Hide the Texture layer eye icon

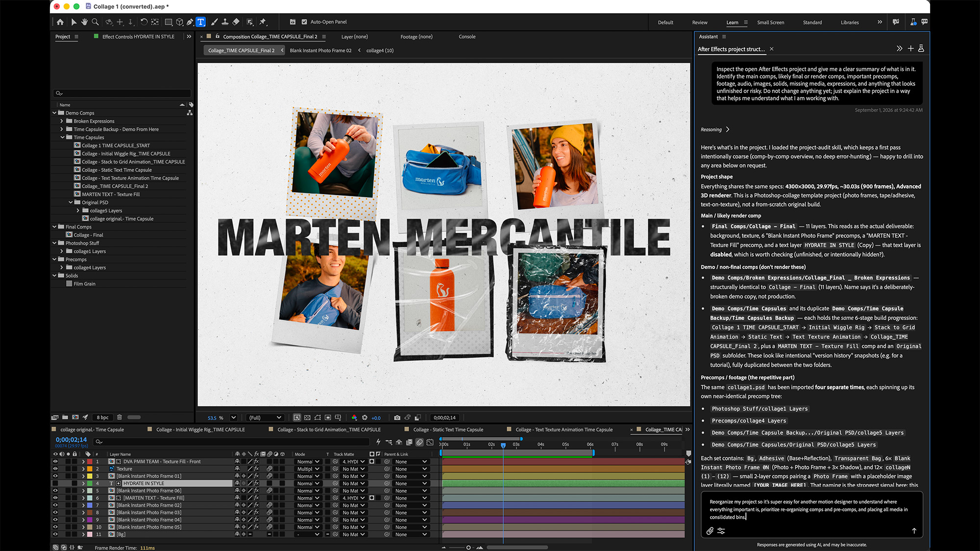tap(55, 469)
